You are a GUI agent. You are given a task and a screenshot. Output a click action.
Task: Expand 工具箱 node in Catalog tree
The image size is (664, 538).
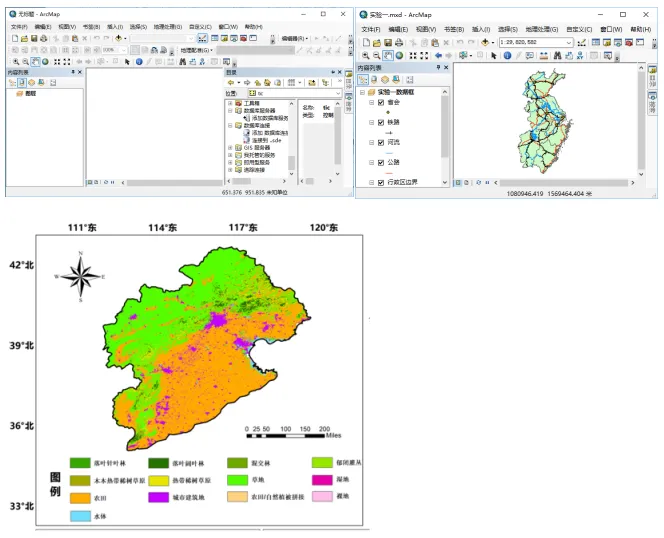tap(230, 103)
